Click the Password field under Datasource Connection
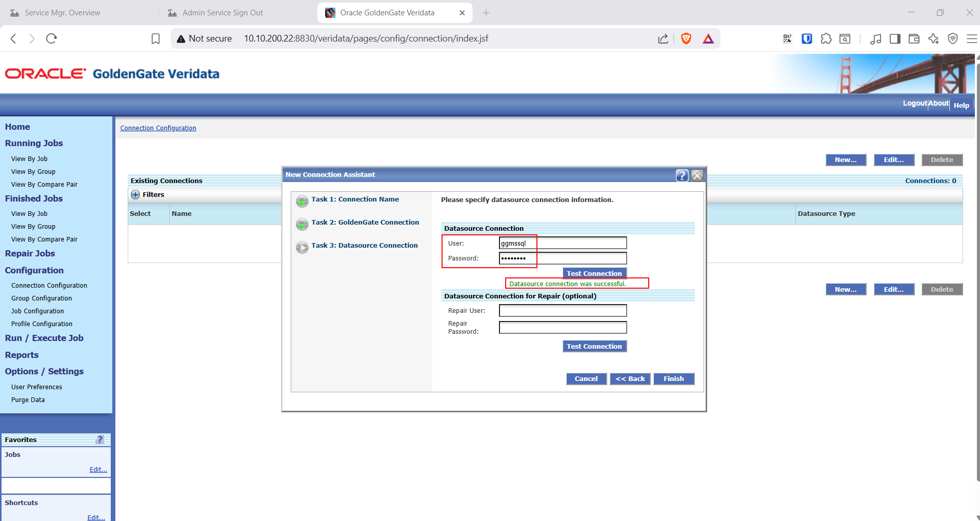Viewport: 980px width, 521px height. tap(563, 258)
